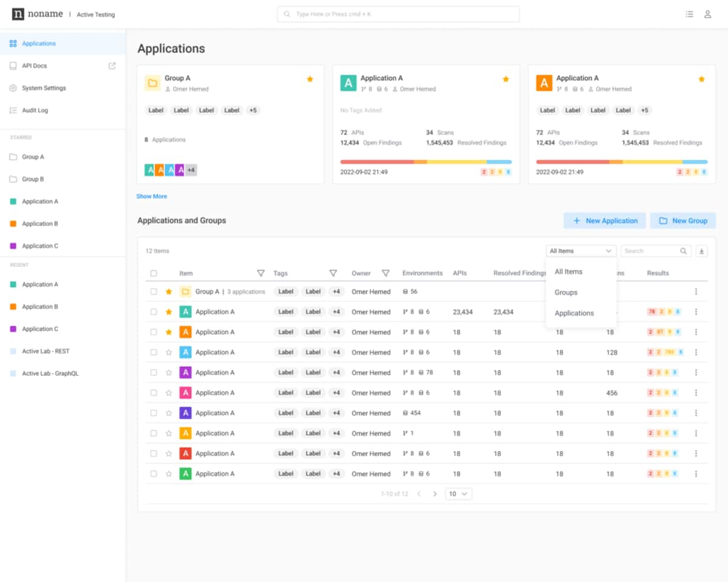Open API Docs external link icon
Viewport: 728px width, 582px height.
pos(112,66)
